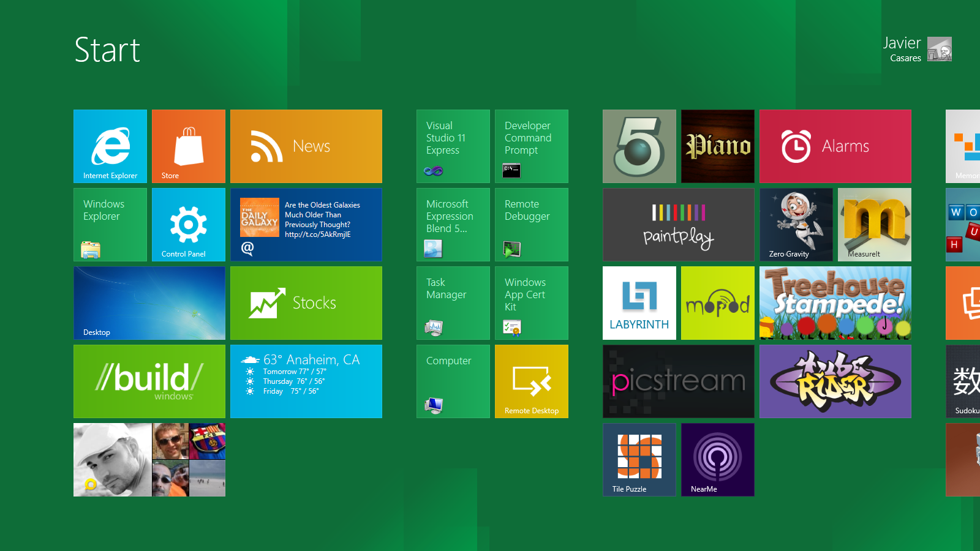The height and width of the screenshot is (551, 980).
Task: Open the NearMe app tile
Action: pos(718,460)
